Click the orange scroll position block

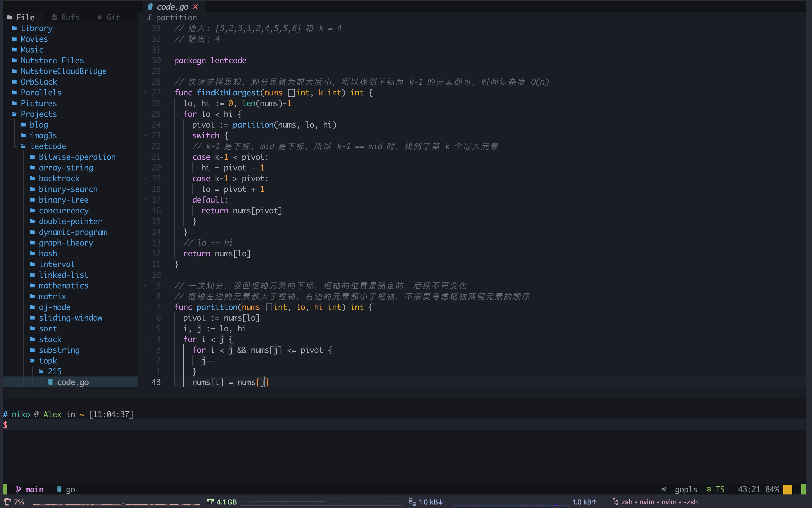pos(787,490)
